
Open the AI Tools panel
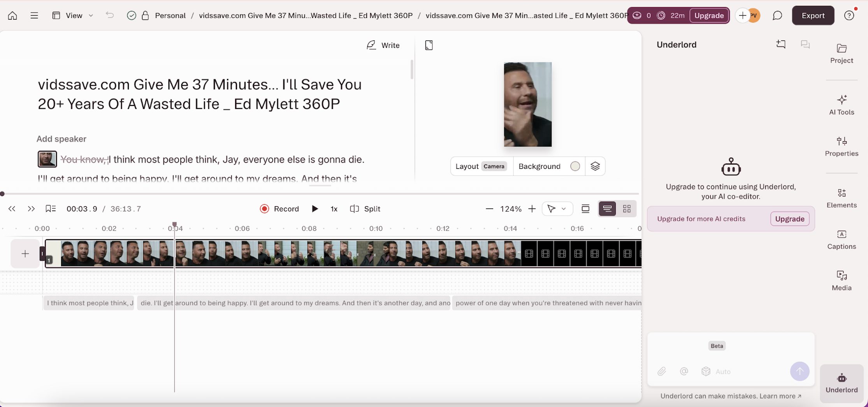click(x=842, y=105)
